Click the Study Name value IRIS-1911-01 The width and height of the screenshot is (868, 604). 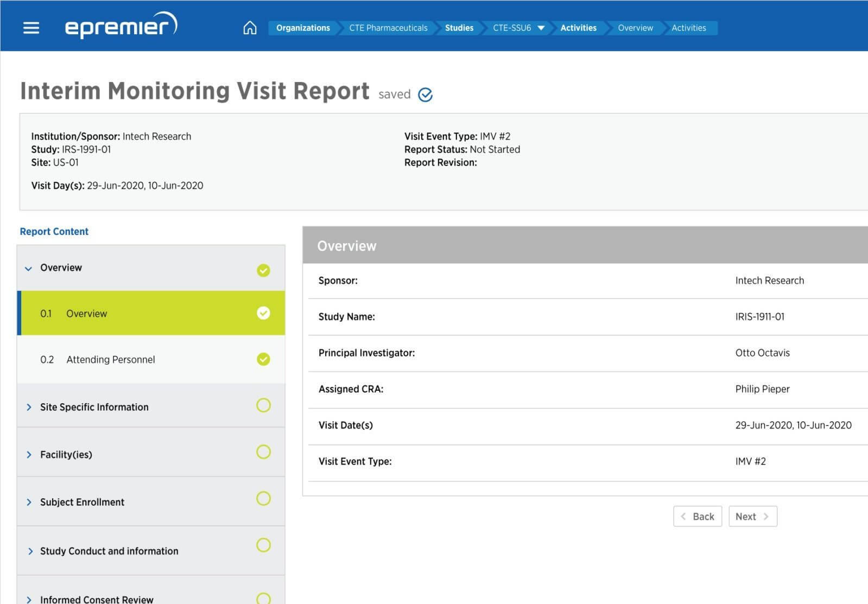tap(759, 317)
